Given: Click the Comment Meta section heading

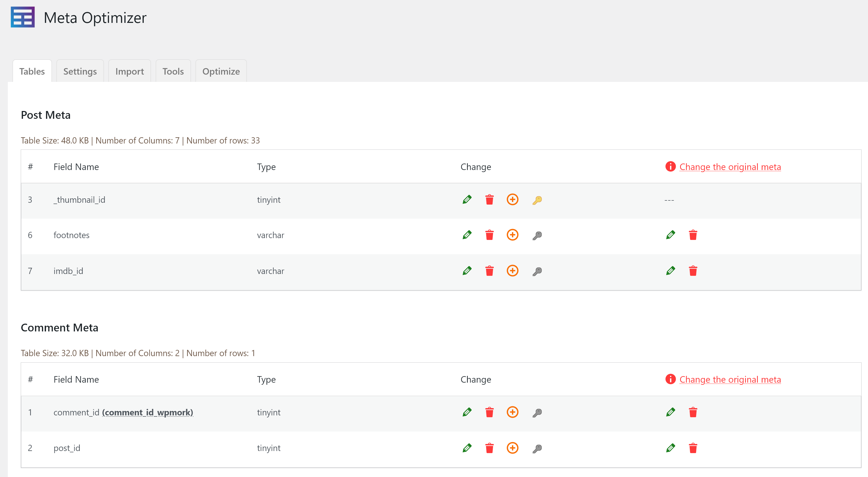Looking at the screenshot, I should click(59, 328).
